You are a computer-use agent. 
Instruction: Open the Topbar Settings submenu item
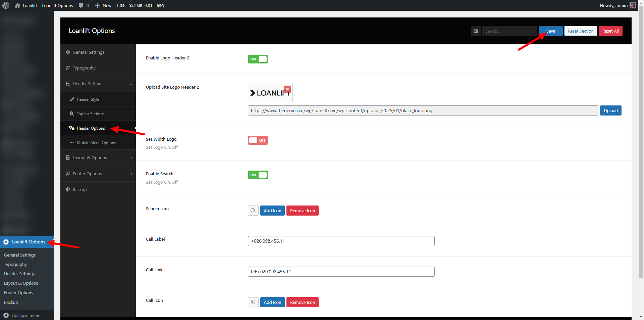point(91,114)
